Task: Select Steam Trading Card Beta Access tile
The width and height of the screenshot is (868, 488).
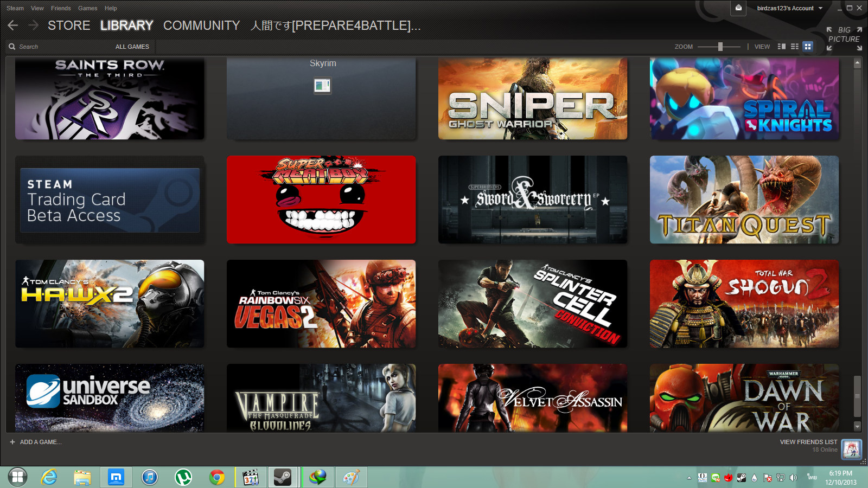Action: pyautogui.click(x=110, y=200)
